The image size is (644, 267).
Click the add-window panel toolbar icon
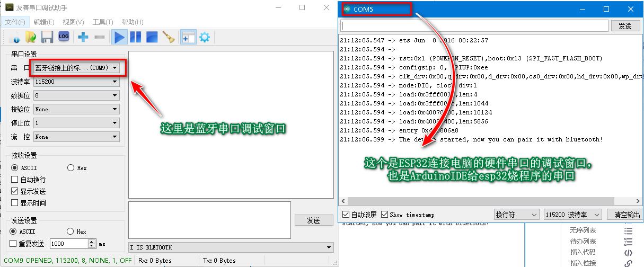click(188, 37)
